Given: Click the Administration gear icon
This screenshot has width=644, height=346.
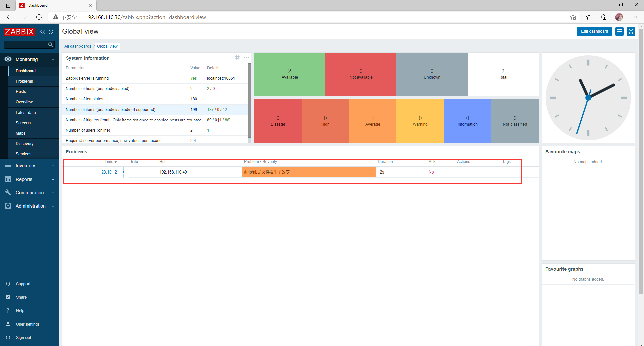Looking at the screenshot, I should (8, 206).
